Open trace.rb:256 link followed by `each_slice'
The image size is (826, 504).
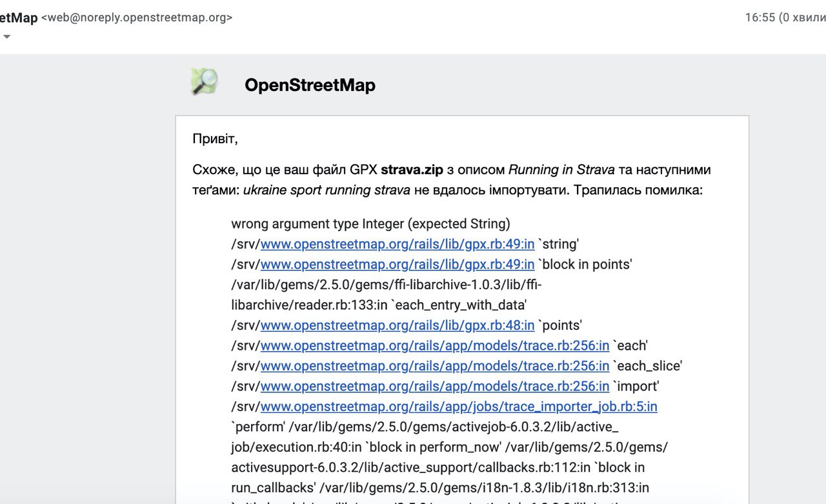(x=435, y=366)
